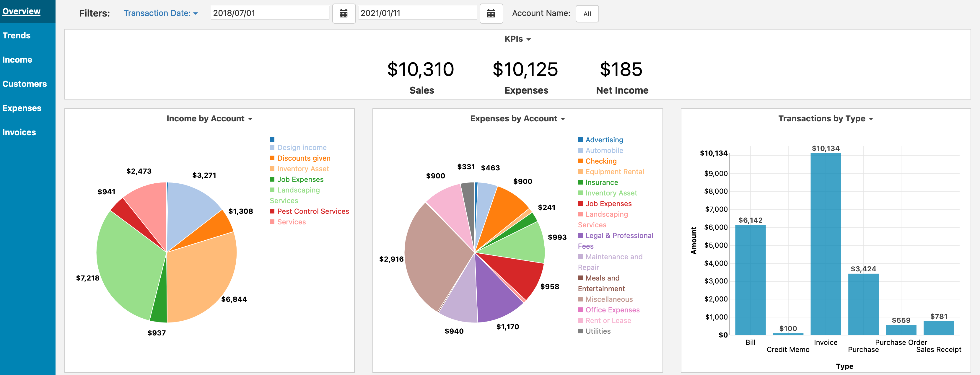Open the KPIs panel dropdown
Viewport: 980px width, 375px height.
click(517, 39)
